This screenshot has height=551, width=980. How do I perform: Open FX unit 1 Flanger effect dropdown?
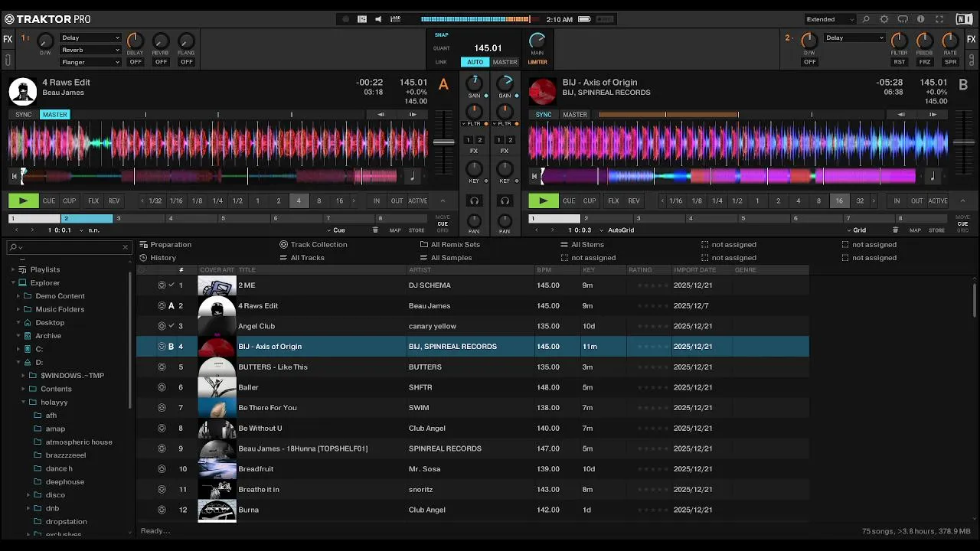point(90,62)
